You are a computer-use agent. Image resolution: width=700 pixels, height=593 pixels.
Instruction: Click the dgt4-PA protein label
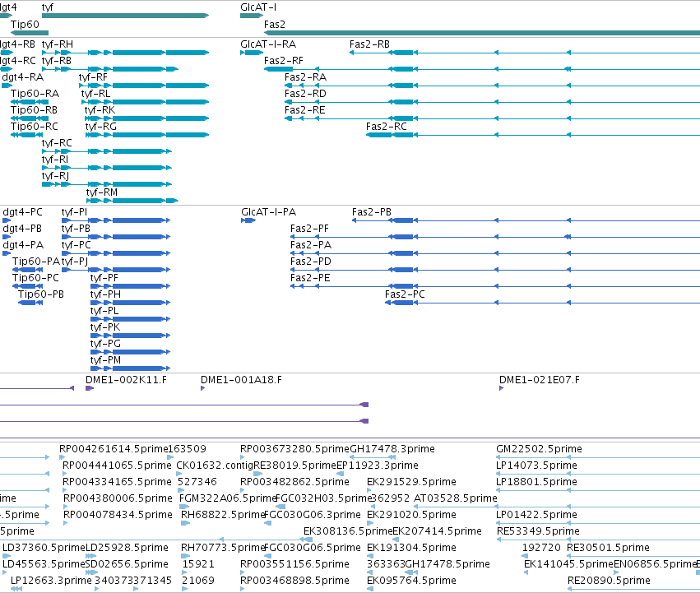pos(23,245)
